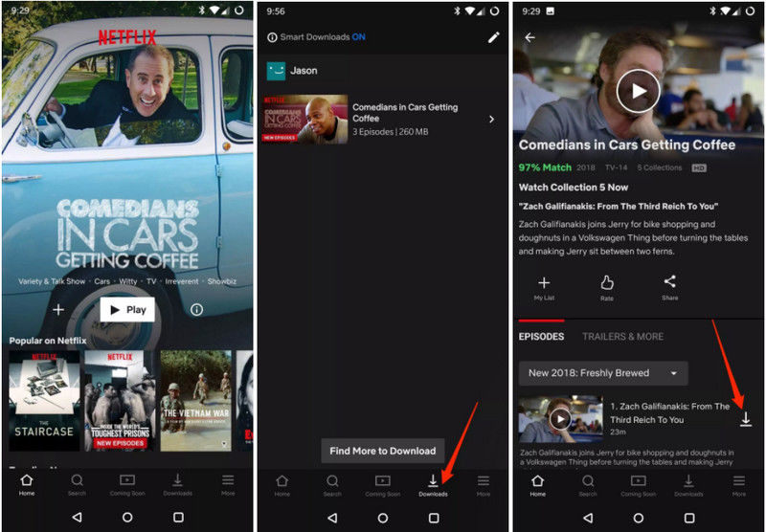Switch to the TRAILERS & MORE tab
Image resolution: width=766 pixels, height=532 pixels.
[x=623, y=337]
